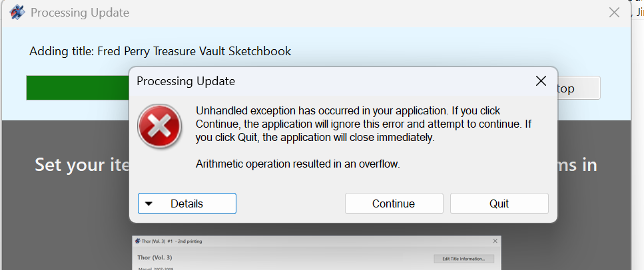644x270 pixels.
Task: Click the Details disclosure triangle
Action: pyautogui.click(x=149, y=203)
